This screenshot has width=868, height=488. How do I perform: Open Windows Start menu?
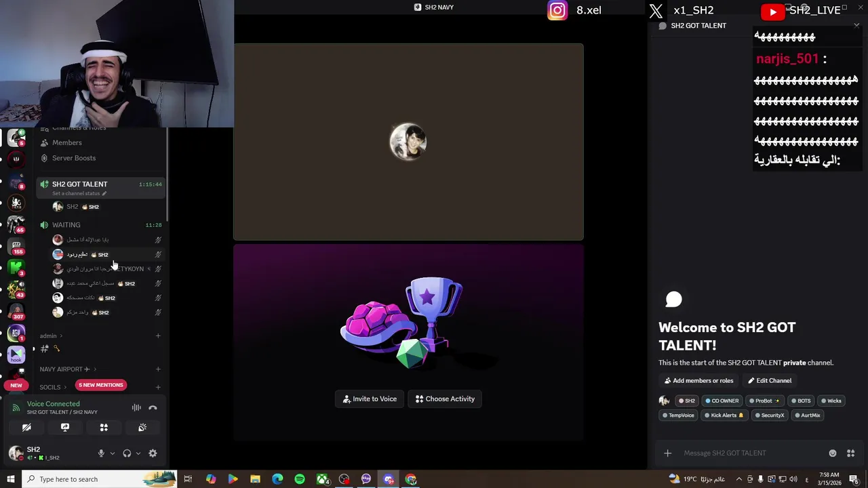tap(10, 479)
